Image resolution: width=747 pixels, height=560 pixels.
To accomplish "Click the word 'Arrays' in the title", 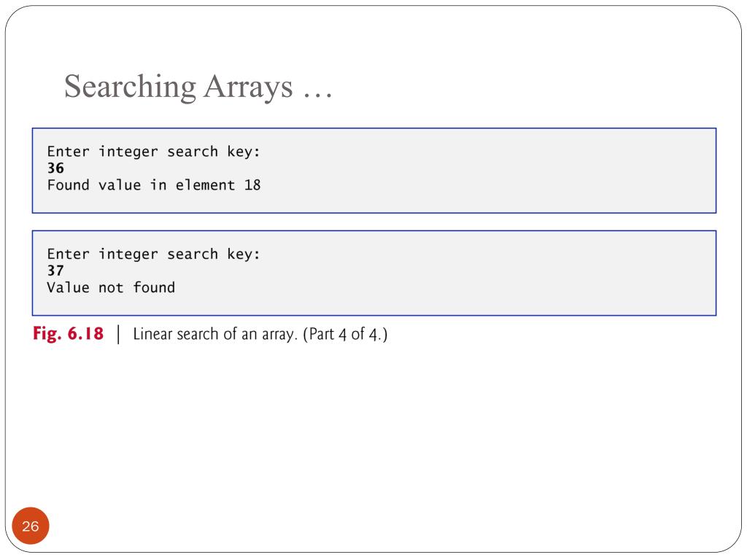I will pos(248,87).
